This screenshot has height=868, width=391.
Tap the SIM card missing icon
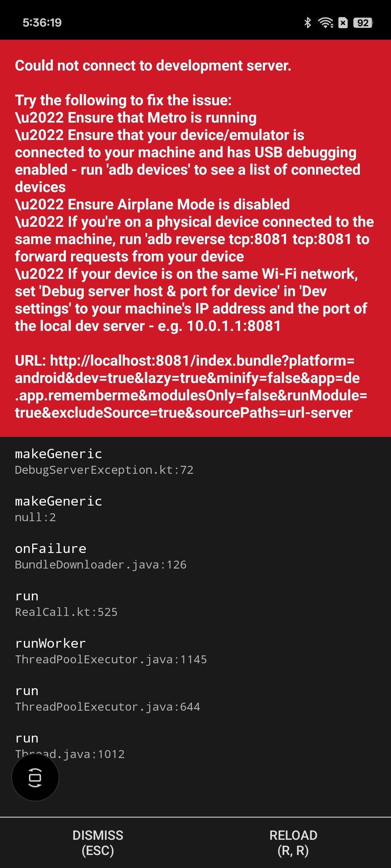point(343,23)
